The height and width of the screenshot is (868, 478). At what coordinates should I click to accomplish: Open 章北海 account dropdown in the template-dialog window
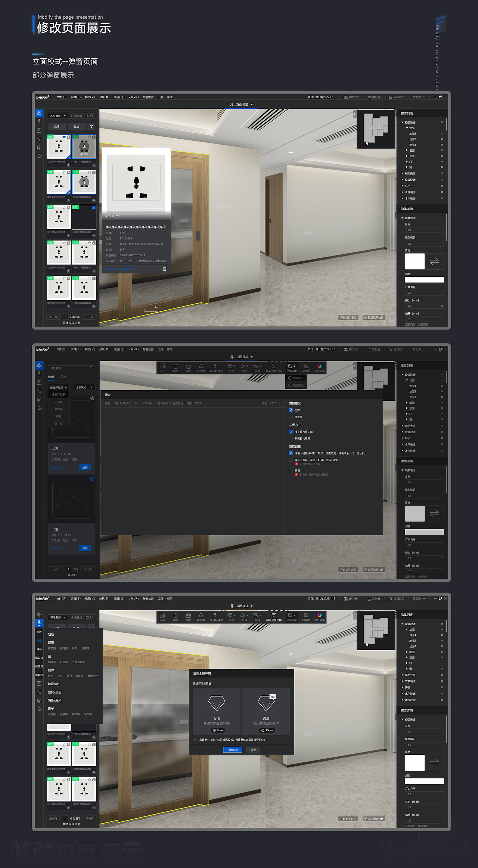[419, 350]
